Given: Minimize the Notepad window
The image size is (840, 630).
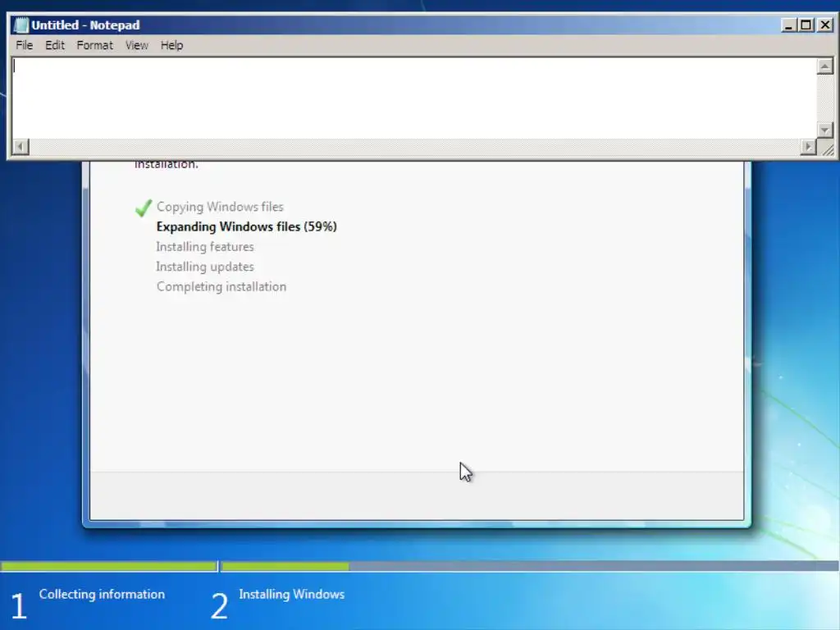Looking at the screenshot, I should click(788, 25).
